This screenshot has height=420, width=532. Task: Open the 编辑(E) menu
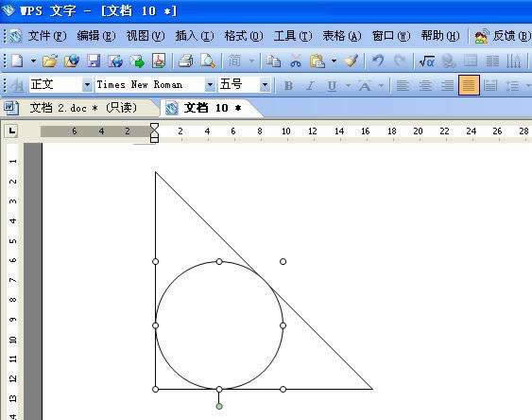click(x=96, y=36)
